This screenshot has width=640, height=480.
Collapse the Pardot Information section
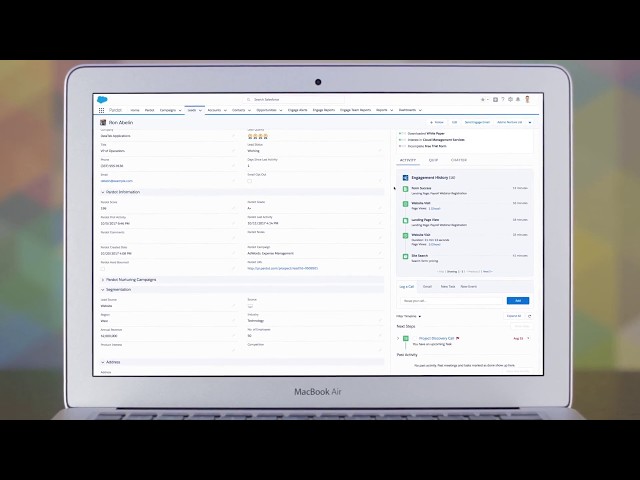pos(102,192)
